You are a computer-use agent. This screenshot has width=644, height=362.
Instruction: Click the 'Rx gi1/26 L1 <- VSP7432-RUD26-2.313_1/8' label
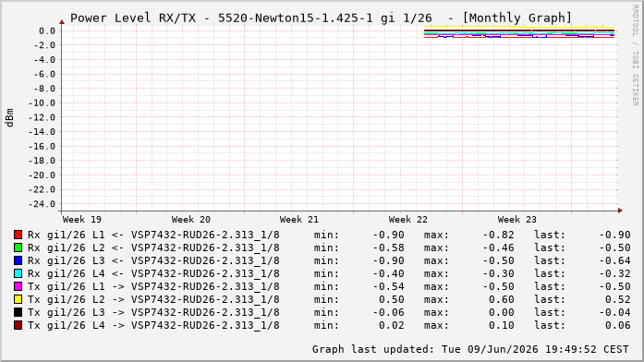pos(153,235)
